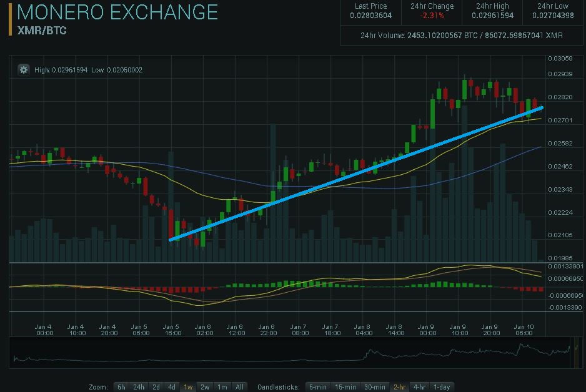Set zoom to 4d
Image resolution: width=586 pixels, height=392 pixels.
tap(172, 387)
